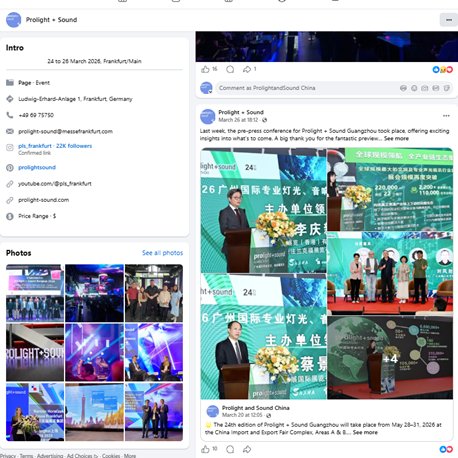Click the phone number +49 69 75750
The image size is (458, 458).
tap(36, 115)
